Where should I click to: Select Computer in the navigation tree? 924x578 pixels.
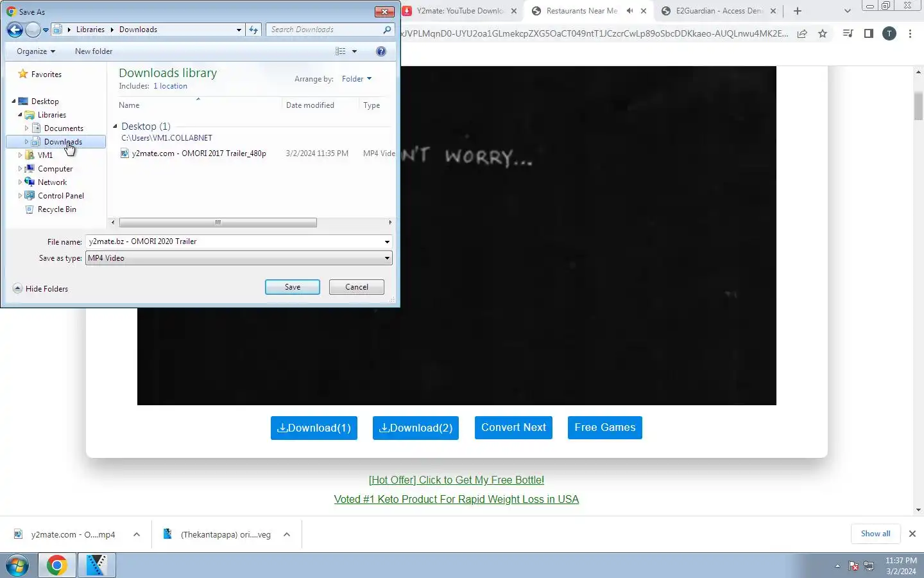coord(55,169)
